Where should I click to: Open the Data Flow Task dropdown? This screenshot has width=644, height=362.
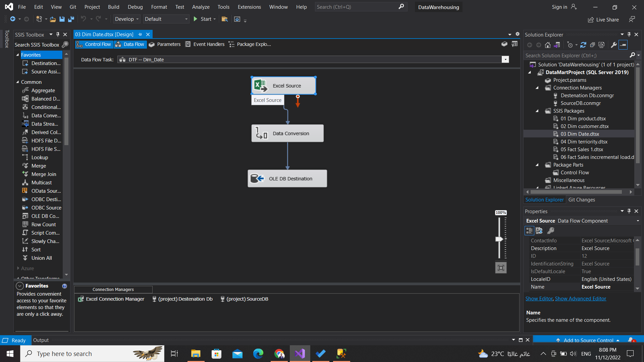click(x=505, y=59)
